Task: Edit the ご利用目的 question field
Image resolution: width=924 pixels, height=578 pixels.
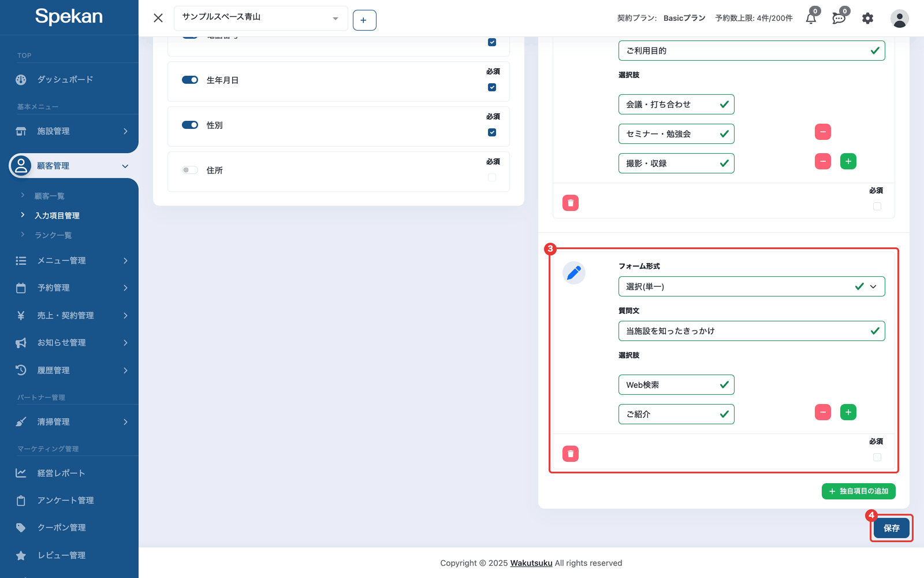Action: [751, 50]
